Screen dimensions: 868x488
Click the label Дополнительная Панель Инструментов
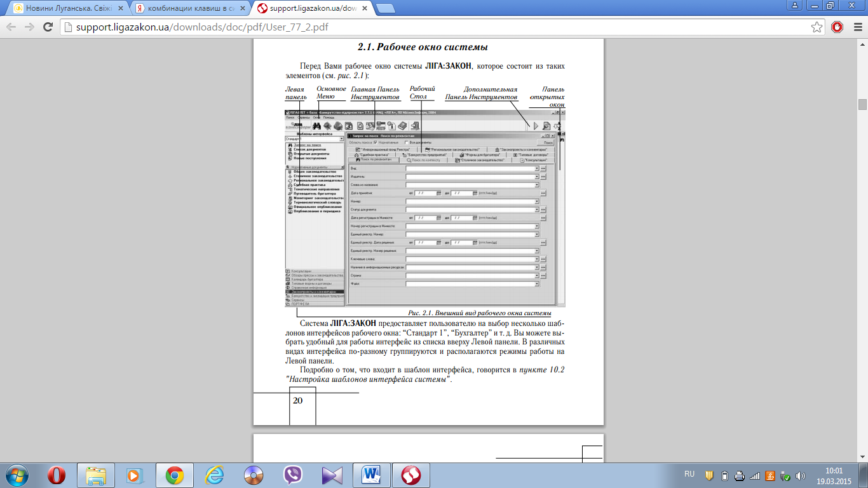coord(481,93)
